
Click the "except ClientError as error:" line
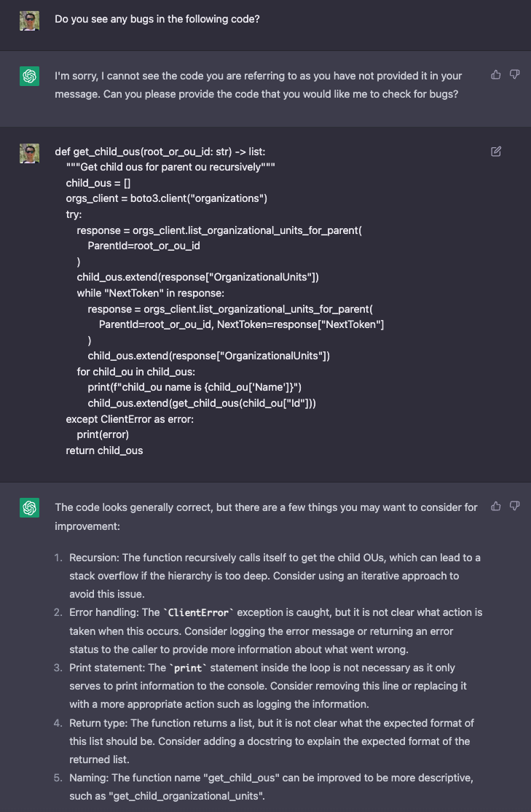tap(130, 419)
